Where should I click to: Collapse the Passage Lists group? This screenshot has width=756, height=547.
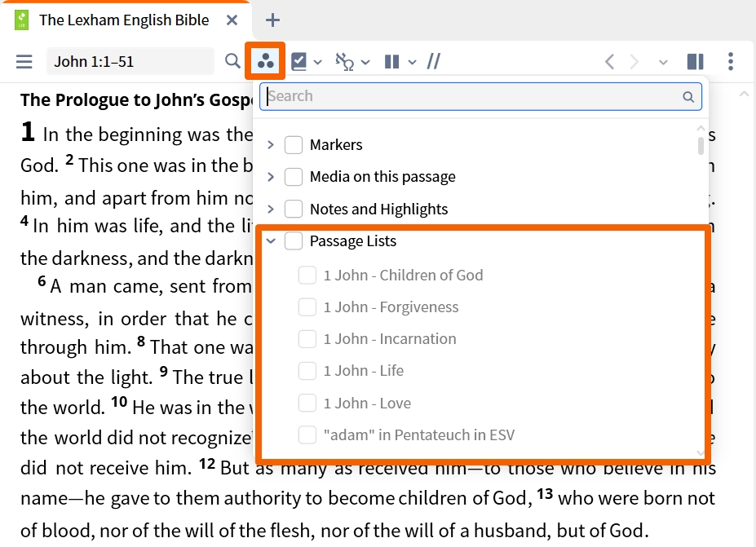click(x=271, y=240)
